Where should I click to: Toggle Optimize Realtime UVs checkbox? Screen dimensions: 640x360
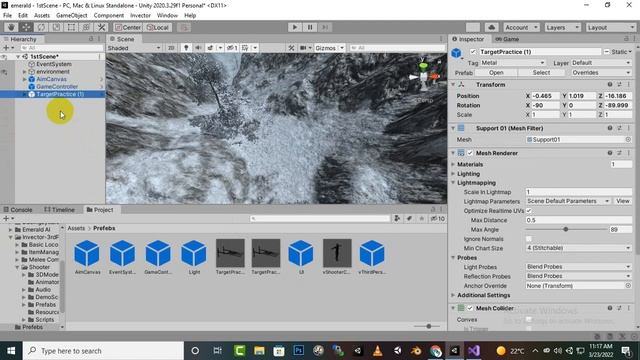(529, 211)
